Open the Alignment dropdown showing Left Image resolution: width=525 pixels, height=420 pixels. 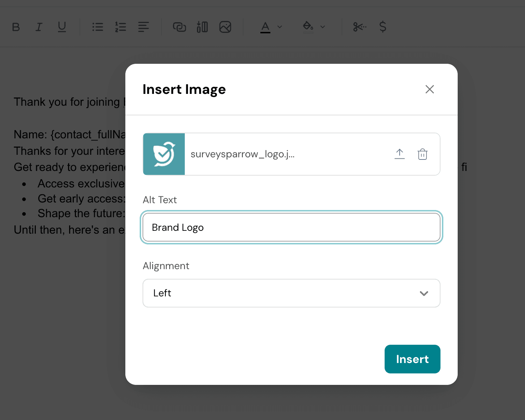coord(291,293)
